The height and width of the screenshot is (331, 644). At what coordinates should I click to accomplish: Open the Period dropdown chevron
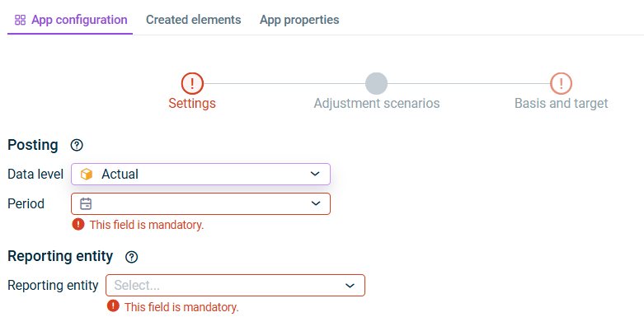pyautogui.click(x=314, y=203)
